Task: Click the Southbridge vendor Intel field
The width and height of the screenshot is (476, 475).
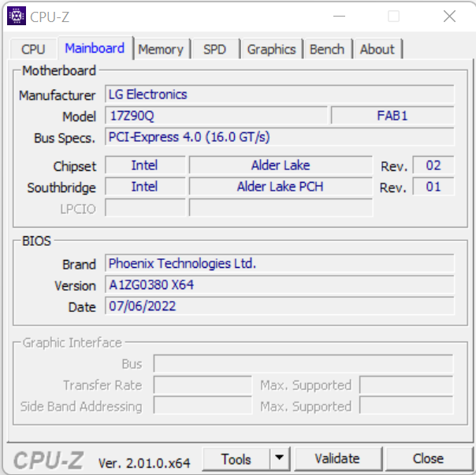Action: click(x=145, y=187)
